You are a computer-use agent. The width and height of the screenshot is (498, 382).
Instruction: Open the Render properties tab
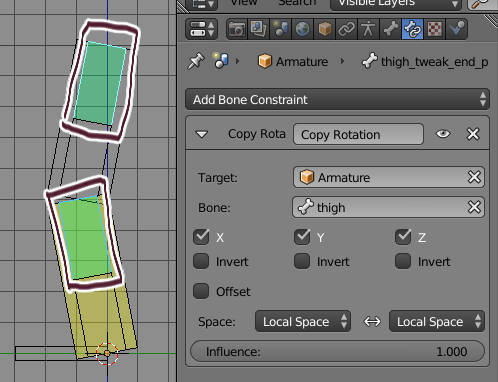237,29
